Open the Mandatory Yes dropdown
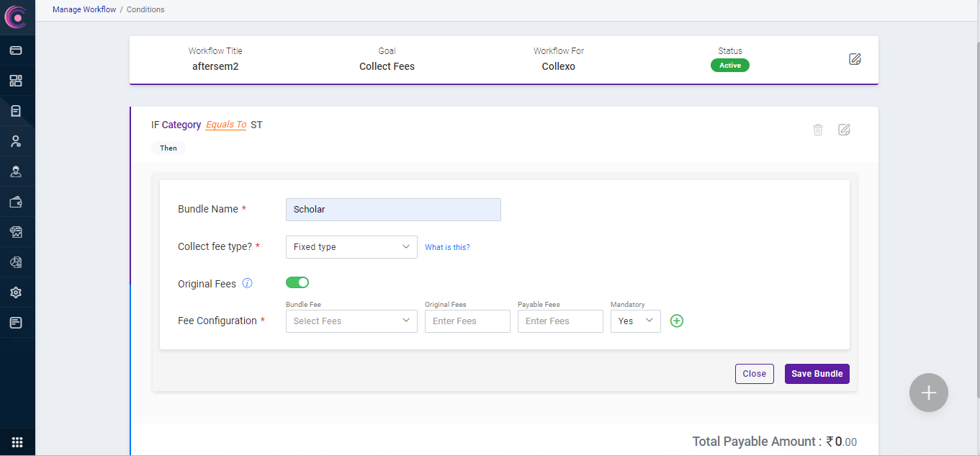This screenshot has width=980, height=456. (635, 321)
